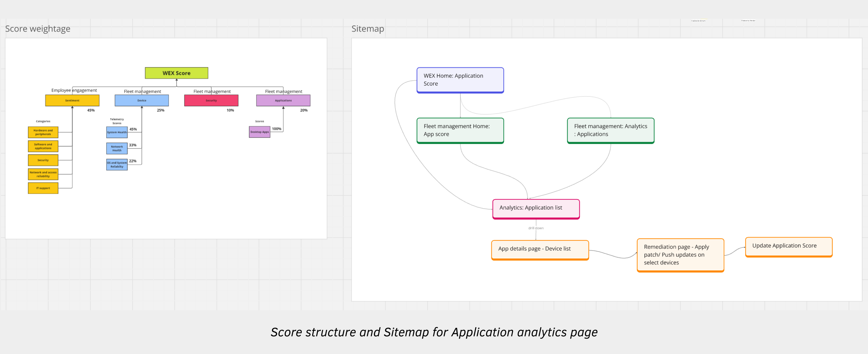Select the purple Applications node
The image size is (868, 354).
click(x=283, y=100)
